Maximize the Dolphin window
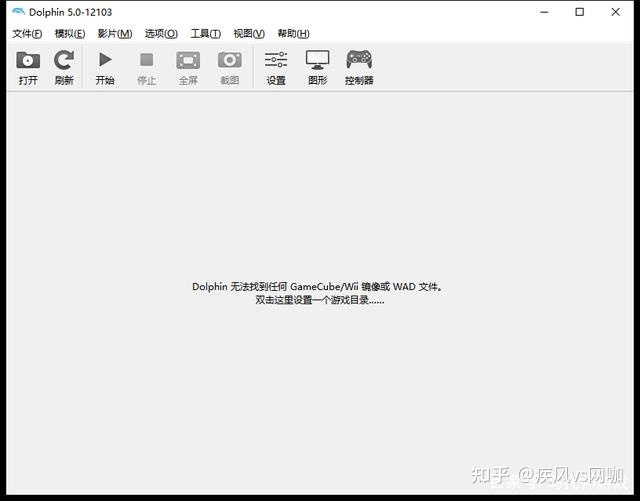Screen dimensions: 640x501 coord(579,12)
